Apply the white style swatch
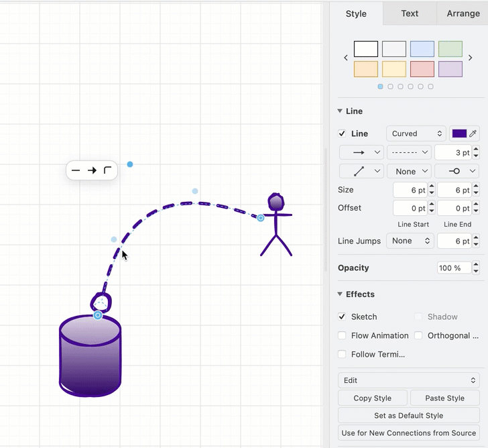The image size is (488, 448). pos(366,49)
